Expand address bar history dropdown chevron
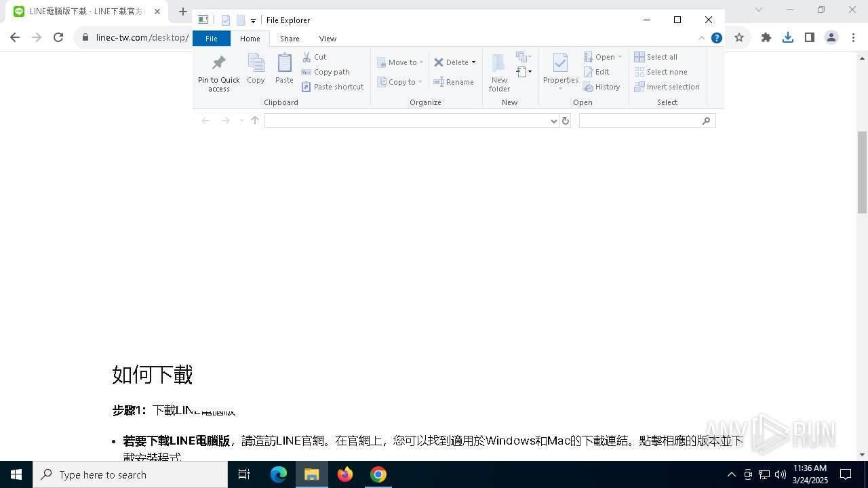 pos(555,121)
